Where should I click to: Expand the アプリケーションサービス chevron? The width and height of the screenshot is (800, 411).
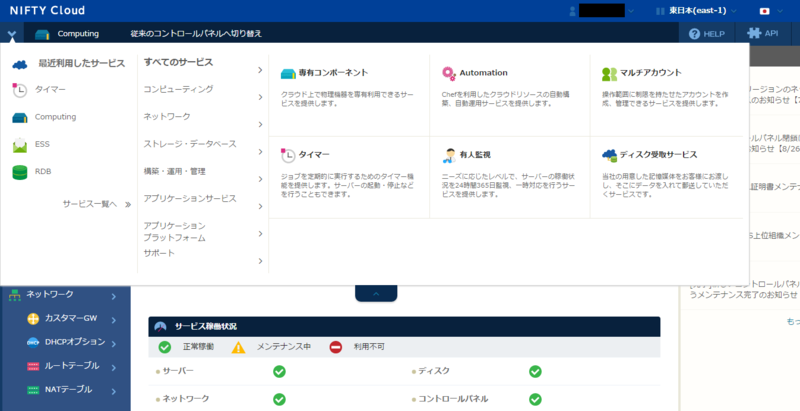[260, 207]
